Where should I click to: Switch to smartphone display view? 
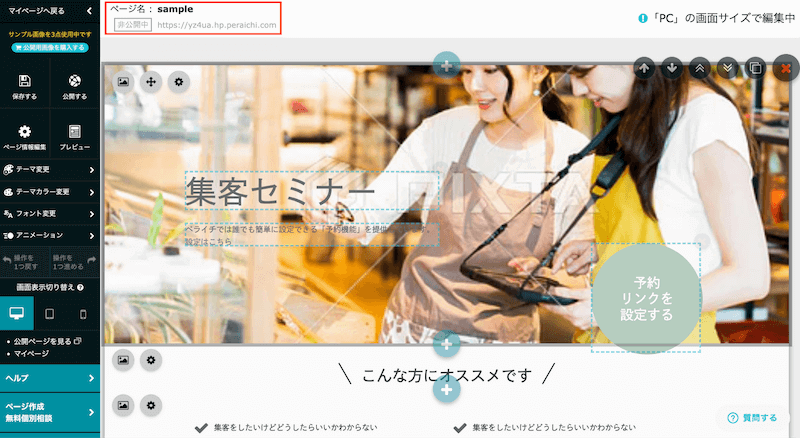point(83,314)
